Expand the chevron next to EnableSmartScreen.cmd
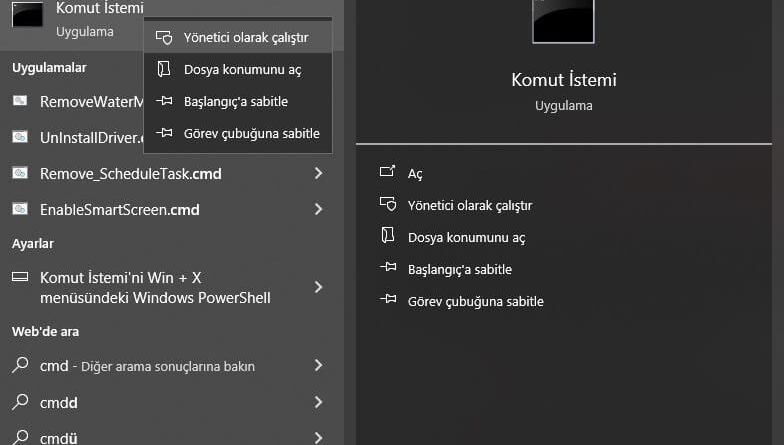The image size is (784, 445). pyautogui.click(x=318, y=209)
